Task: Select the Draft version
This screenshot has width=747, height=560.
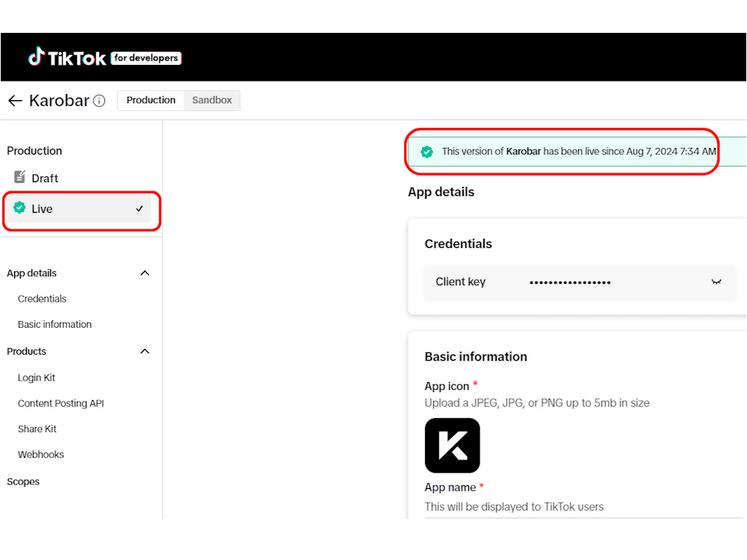Action: point(78,178)
